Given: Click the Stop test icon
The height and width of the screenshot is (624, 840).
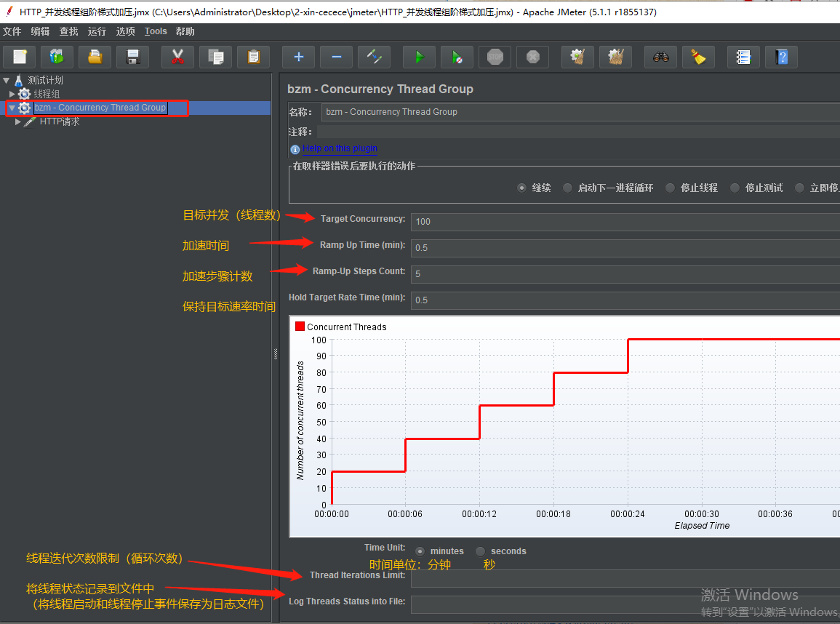Looking at the screenshot, I should [x=495, y=57].
